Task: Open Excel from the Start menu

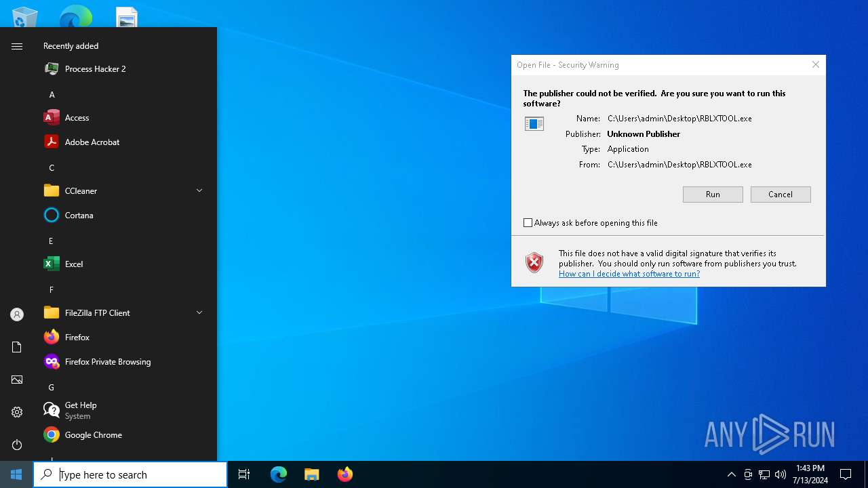Action: coord(125,264)
